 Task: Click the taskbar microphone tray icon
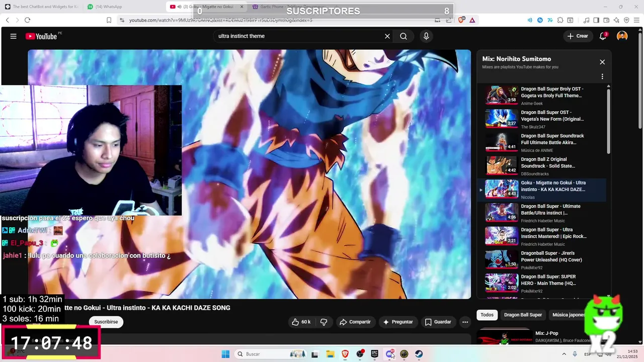point(575,354)
